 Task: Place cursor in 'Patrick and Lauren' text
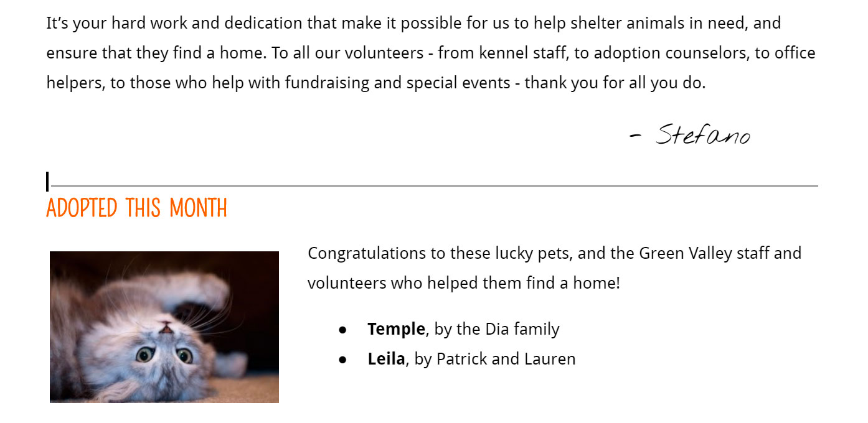(506, 359)
